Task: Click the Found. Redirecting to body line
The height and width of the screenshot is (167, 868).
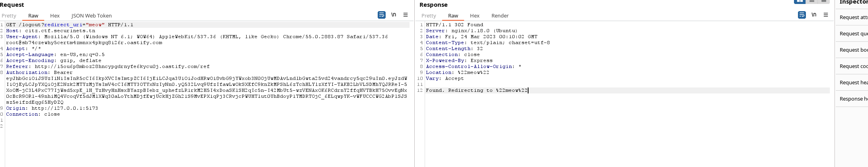Action: point(477,90)
